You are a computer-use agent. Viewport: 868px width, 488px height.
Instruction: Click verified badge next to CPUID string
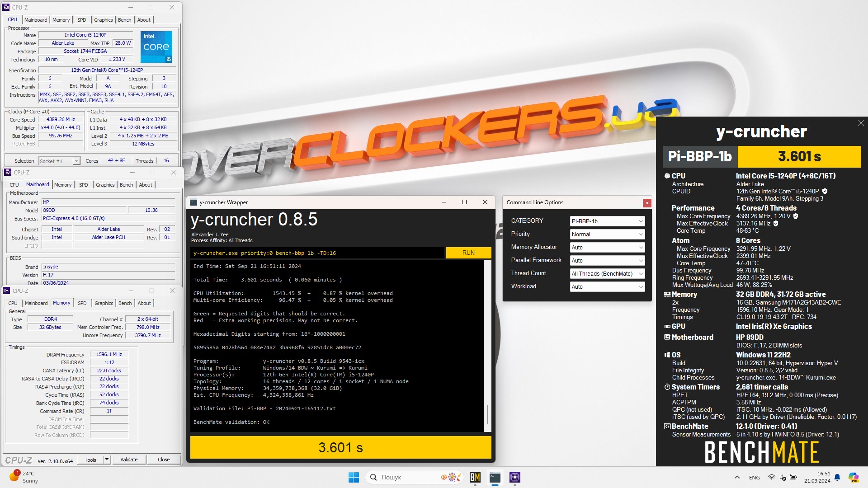[825, 191]
